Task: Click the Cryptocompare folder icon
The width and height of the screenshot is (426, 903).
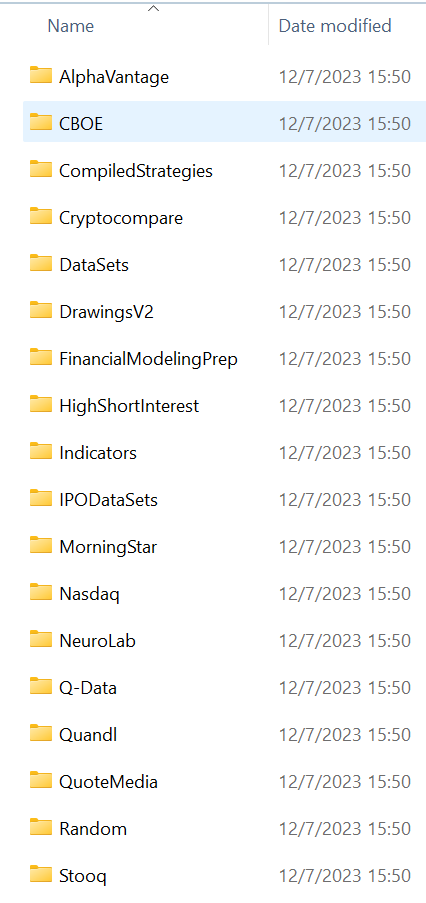Action: (41, 217)
